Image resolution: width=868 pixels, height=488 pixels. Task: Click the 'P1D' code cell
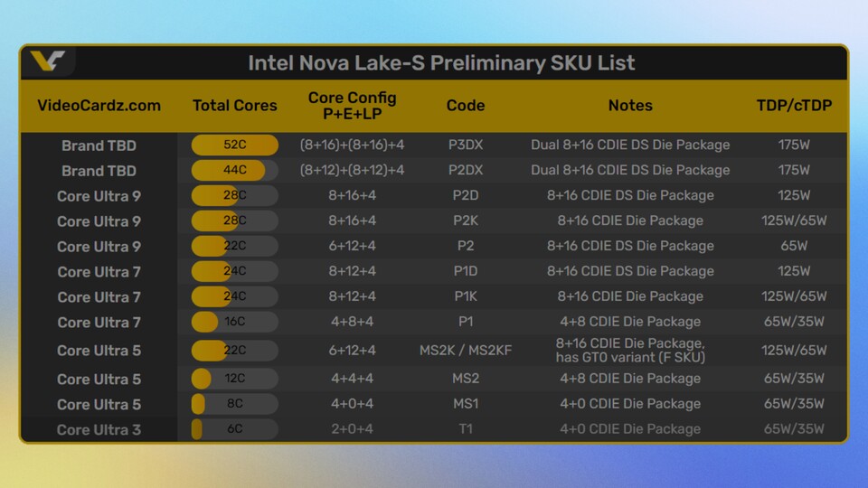(x=466, y=271)
